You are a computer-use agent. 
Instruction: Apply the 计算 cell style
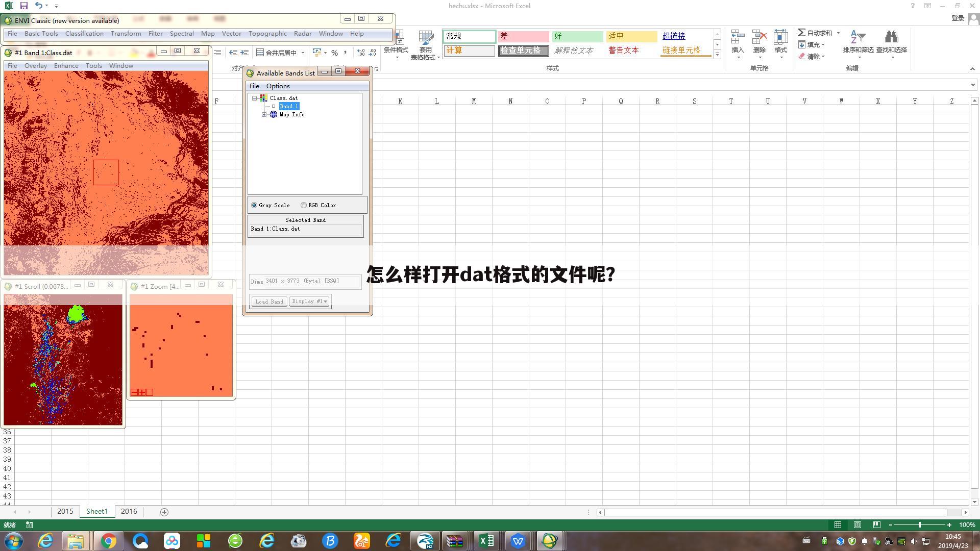(469, 51)
